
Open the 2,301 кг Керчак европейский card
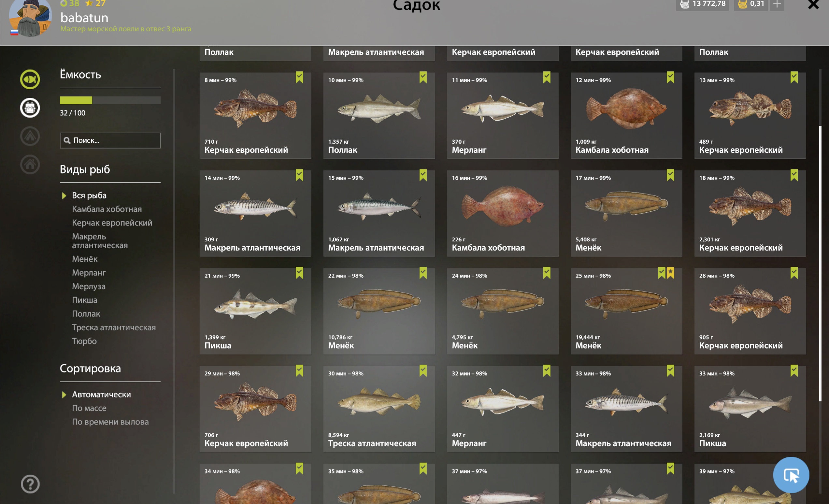pos(750,213)
